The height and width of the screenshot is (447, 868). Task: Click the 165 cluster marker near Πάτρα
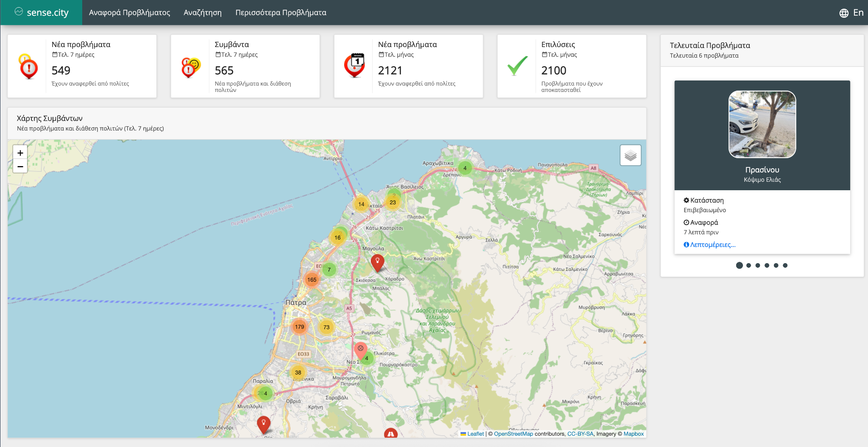(312, 279)
